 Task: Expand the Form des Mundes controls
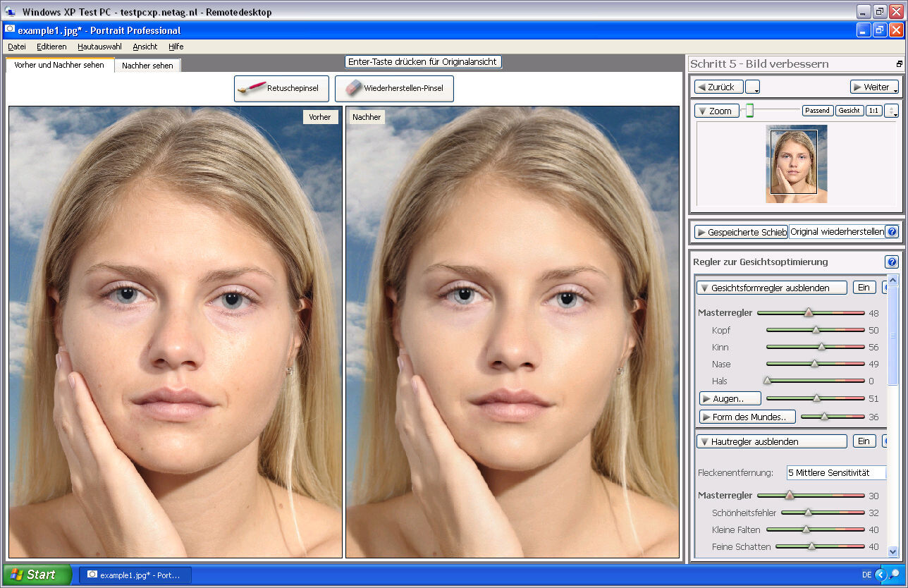tap(747, 416)
